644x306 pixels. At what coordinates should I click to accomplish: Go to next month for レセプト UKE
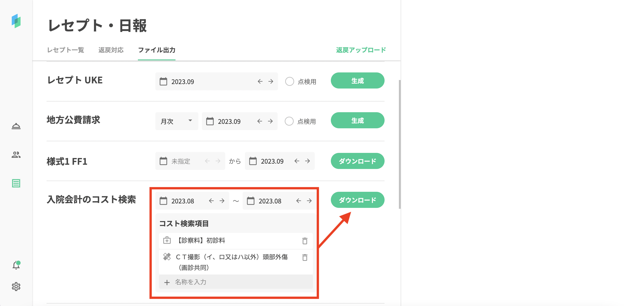click(271, 82)
